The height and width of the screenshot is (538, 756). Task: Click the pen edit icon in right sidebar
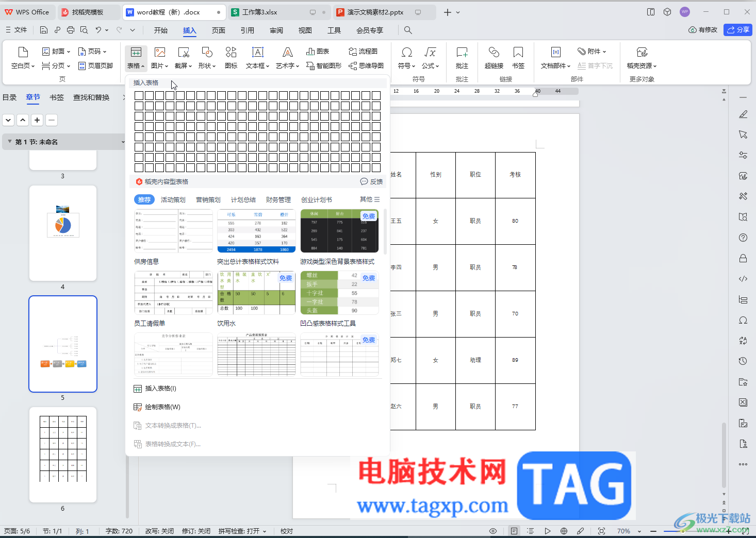tap(743, 114)
